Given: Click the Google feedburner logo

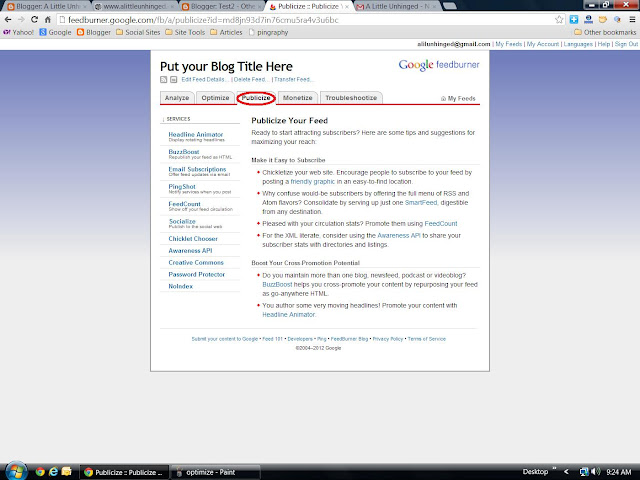Looking at the screenshot, I should click(x=439, y=65).
